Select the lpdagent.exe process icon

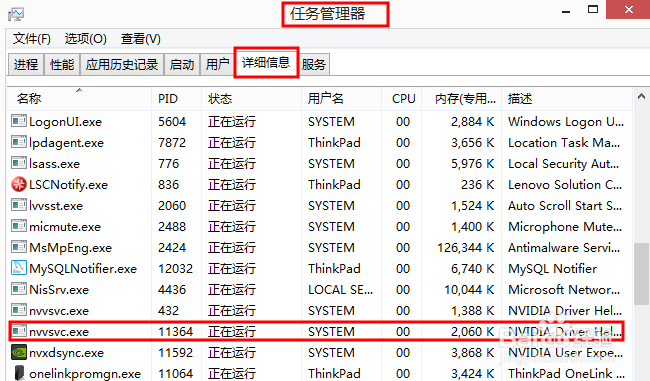[x=19, y=142]
